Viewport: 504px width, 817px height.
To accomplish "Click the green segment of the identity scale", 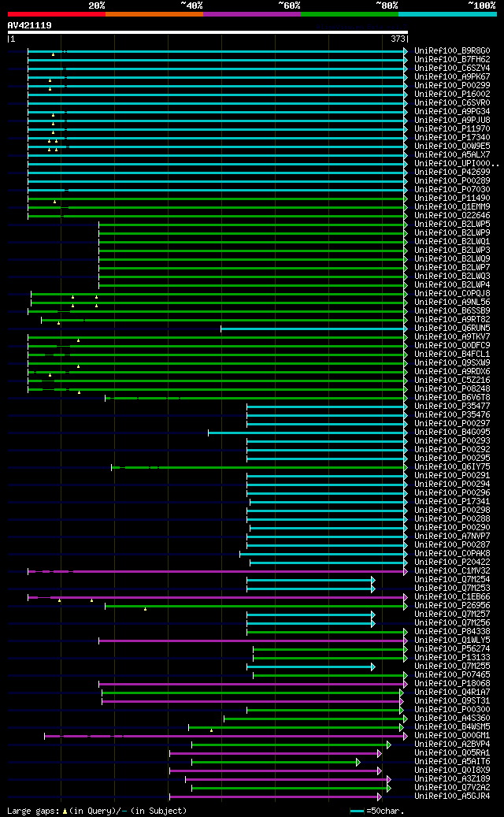I will pos(350,14).
